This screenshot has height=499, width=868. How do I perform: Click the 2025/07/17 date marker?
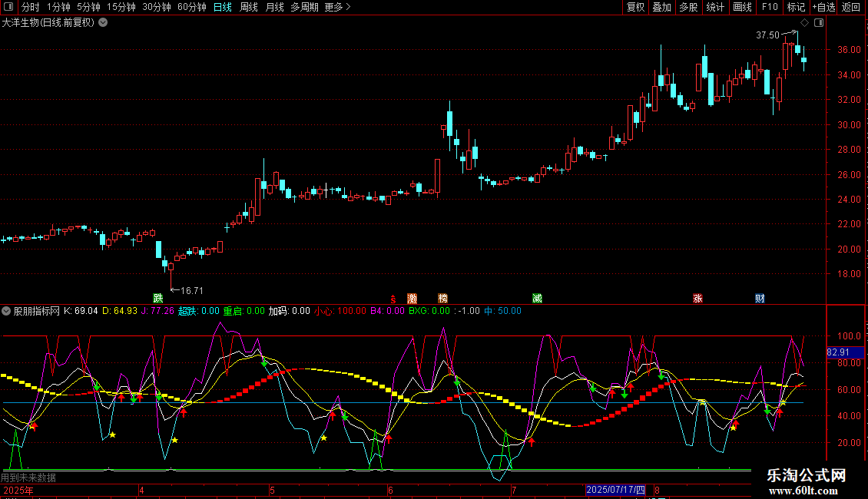pos(616,489)
